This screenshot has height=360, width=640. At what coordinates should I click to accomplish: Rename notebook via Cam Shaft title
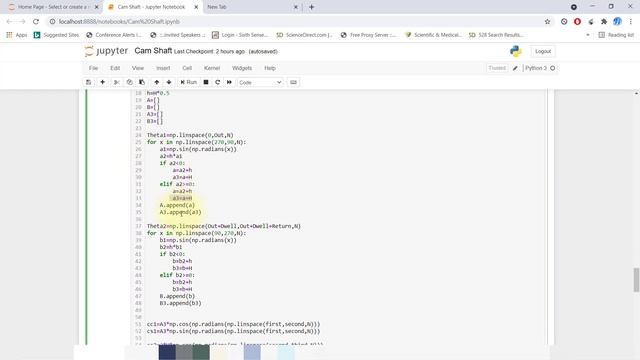[153, 51]
